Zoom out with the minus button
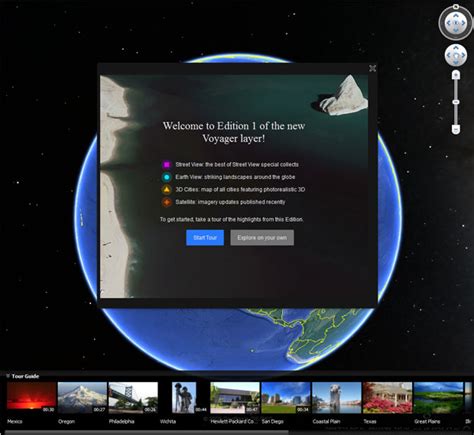 pos(456,129)
